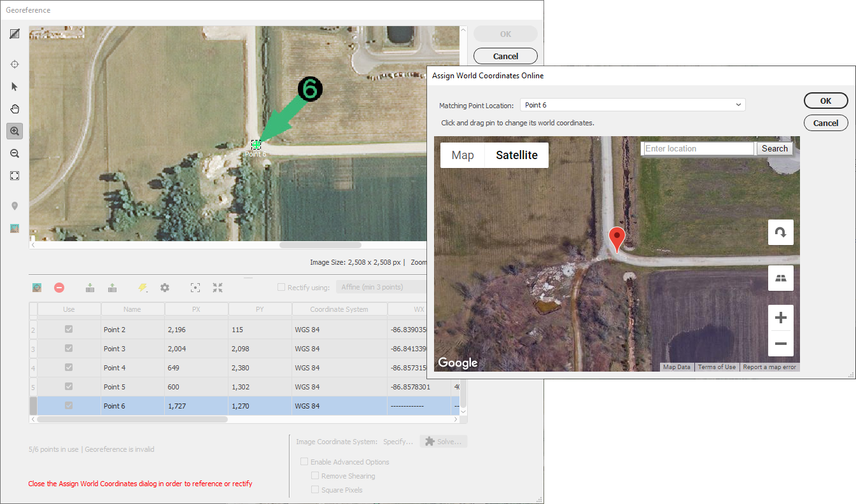
Task: Click the red location pin on map
Action: pos(617,239)
